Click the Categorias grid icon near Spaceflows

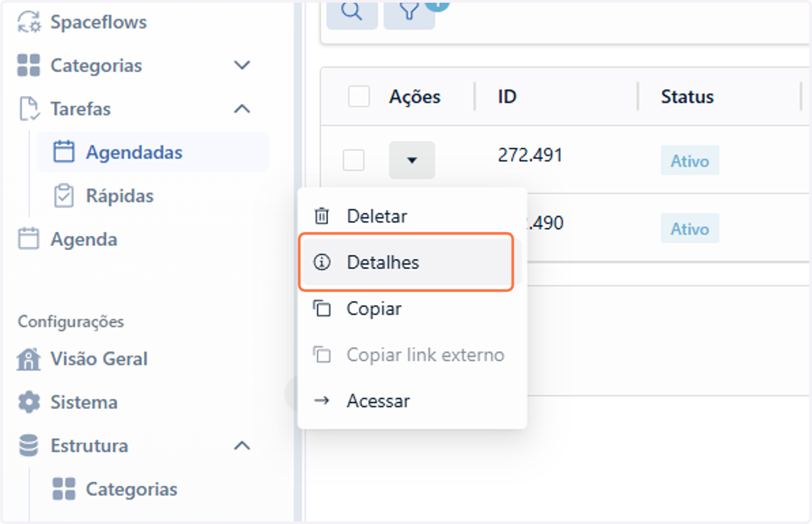coord(28,66)
